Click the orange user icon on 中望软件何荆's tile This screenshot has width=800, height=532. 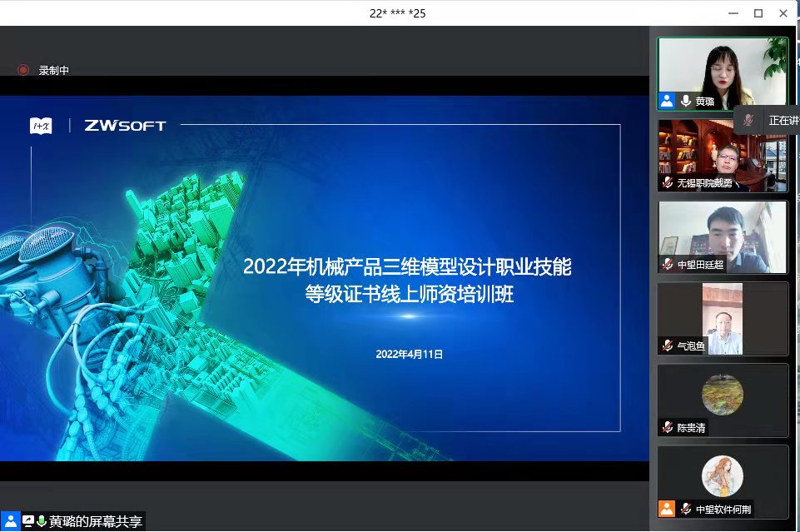point(667,509)
